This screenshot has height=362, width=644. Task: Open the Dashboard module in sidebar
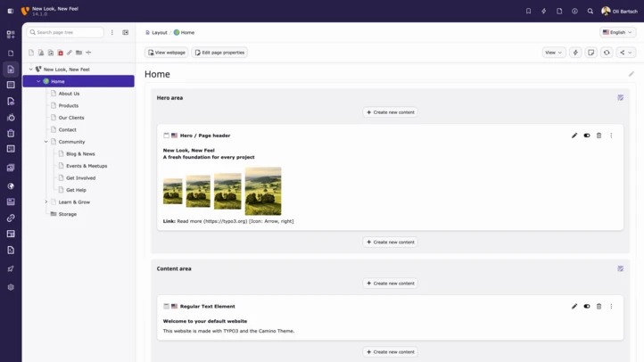[x=11, y=35]
